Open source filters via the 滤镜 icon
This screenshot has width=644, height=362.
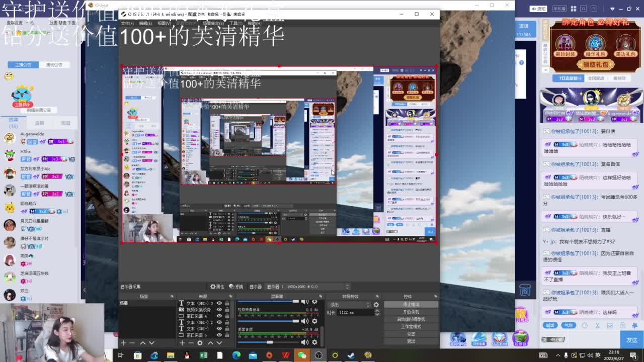pos(231,287)
